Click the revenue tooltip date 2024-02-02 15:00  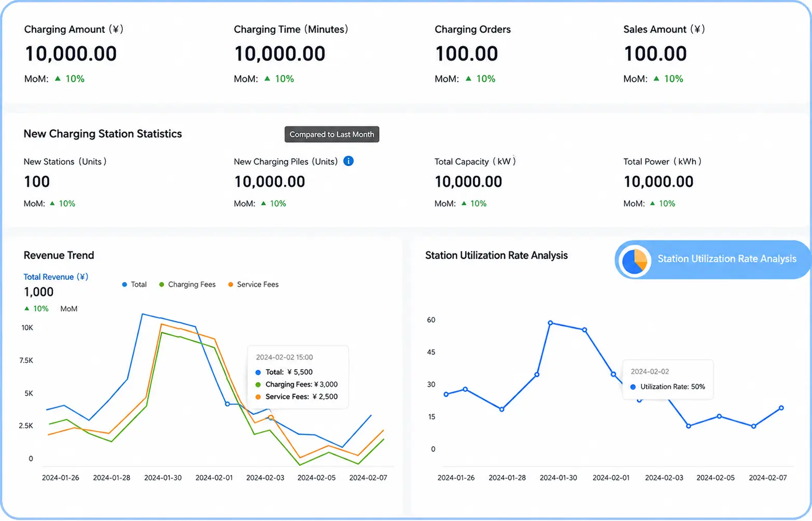pos(284,357)
